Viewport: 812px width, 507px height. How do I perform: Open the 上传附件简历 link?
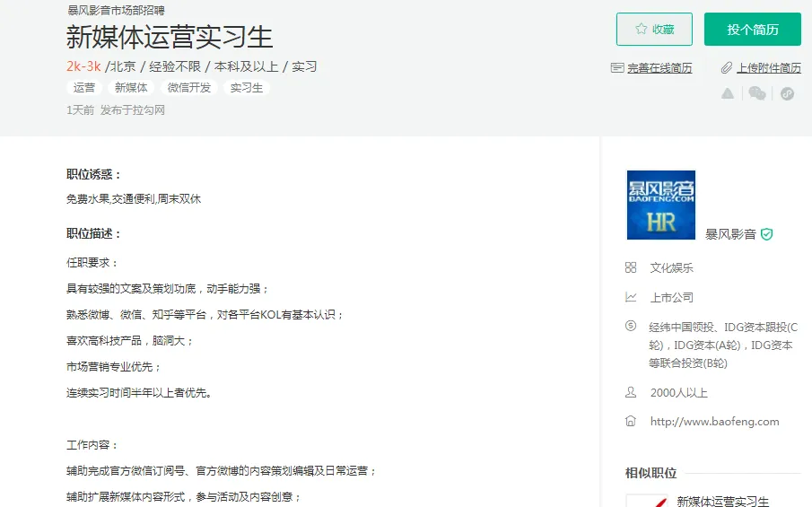coord(769,68)
